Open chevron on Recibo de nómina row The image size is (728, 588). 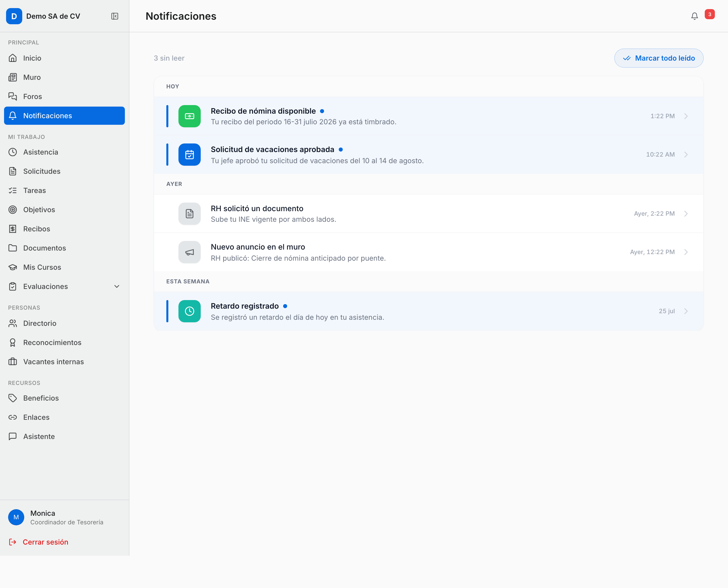tap(686, 116)
